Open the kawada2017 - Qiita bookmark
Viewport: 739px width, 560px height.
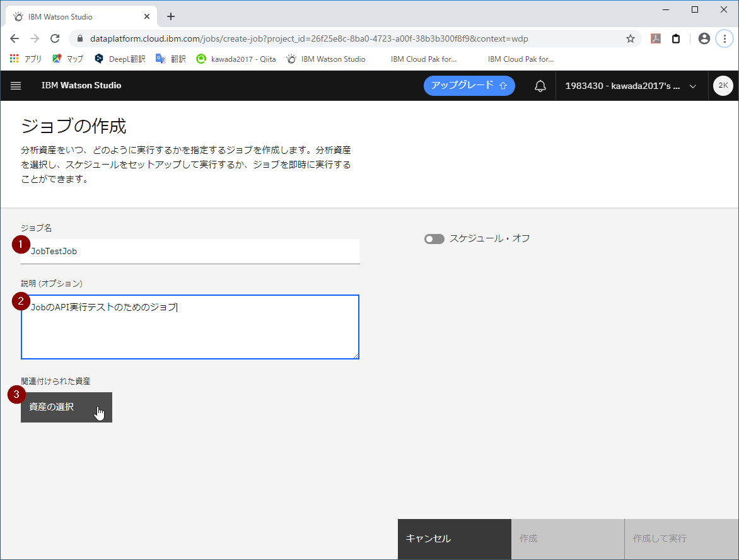coord(236,59)
